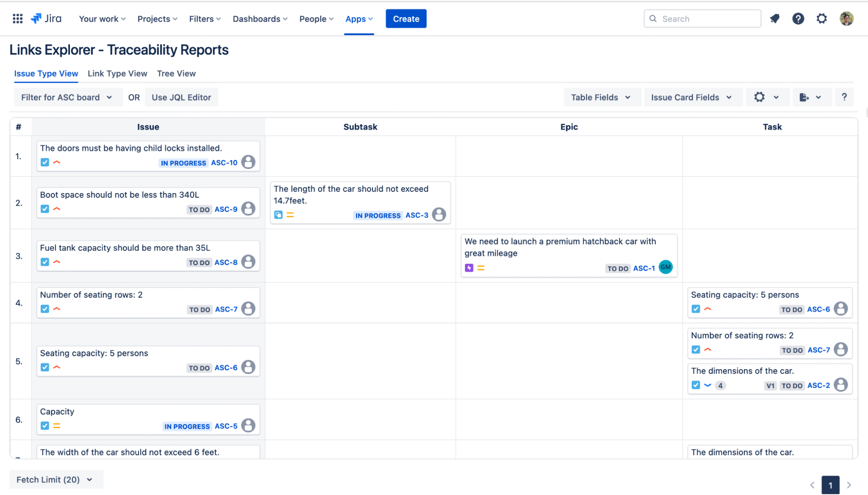Open the Jira settings gear icon

pyautogui.click(x=822, y=19)
